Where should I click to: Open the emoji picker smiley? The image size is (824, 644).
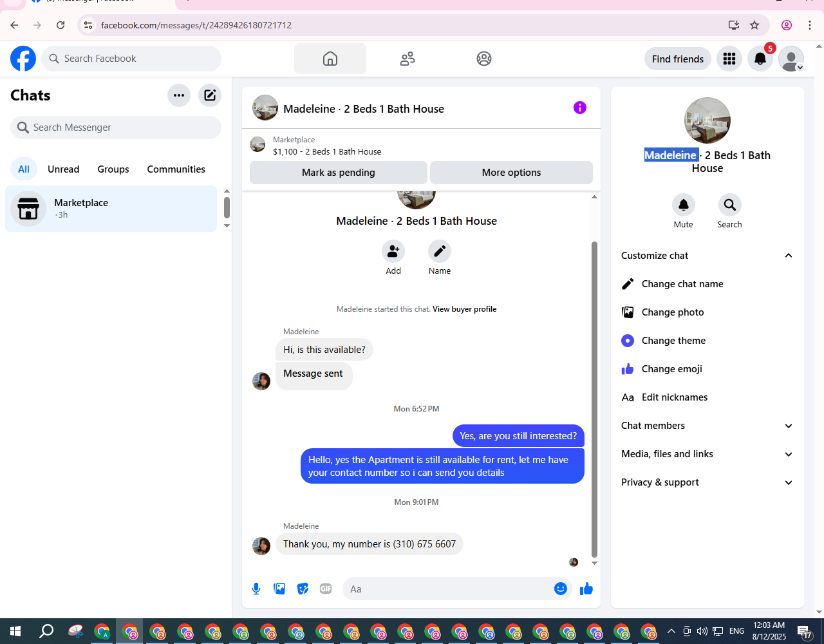point(561,589)
